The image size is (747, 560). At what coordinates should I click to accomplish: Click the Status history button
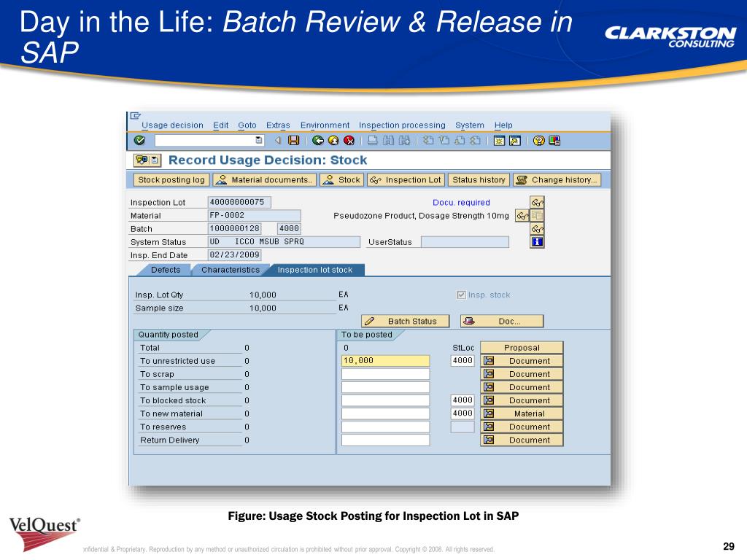pyautogui.click(x=479, y=180)
